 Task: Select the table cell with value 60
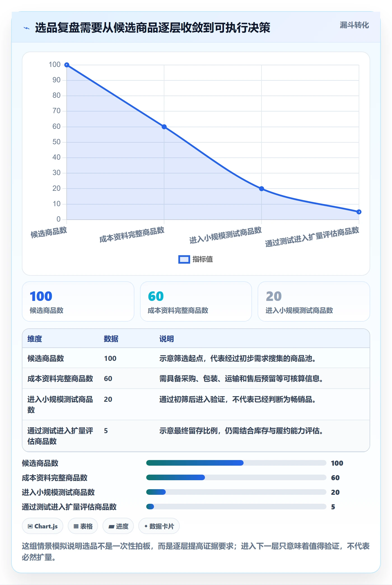pos(108,379)
